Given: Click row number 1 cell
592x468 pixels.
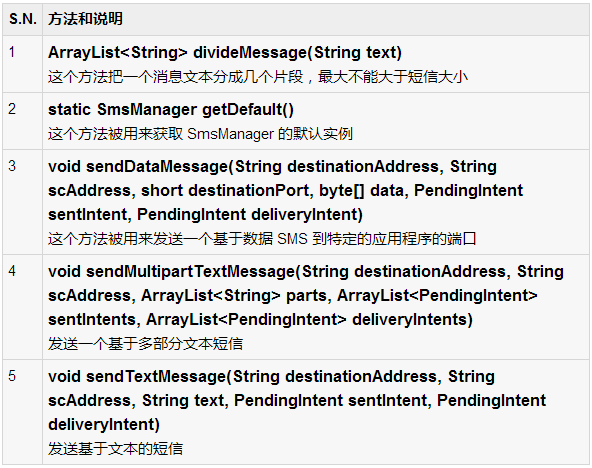Looking at the screenshot, I should coord(23,64).
